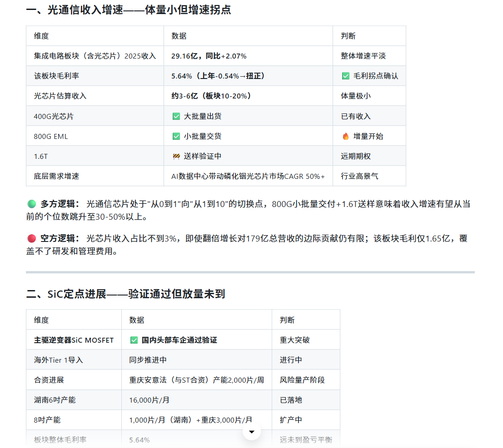503x448 pixels.
Task: Click cell AI数据中心带动磷化铟光芯片市场CAGR 50%+
Action: pos(248,176)
